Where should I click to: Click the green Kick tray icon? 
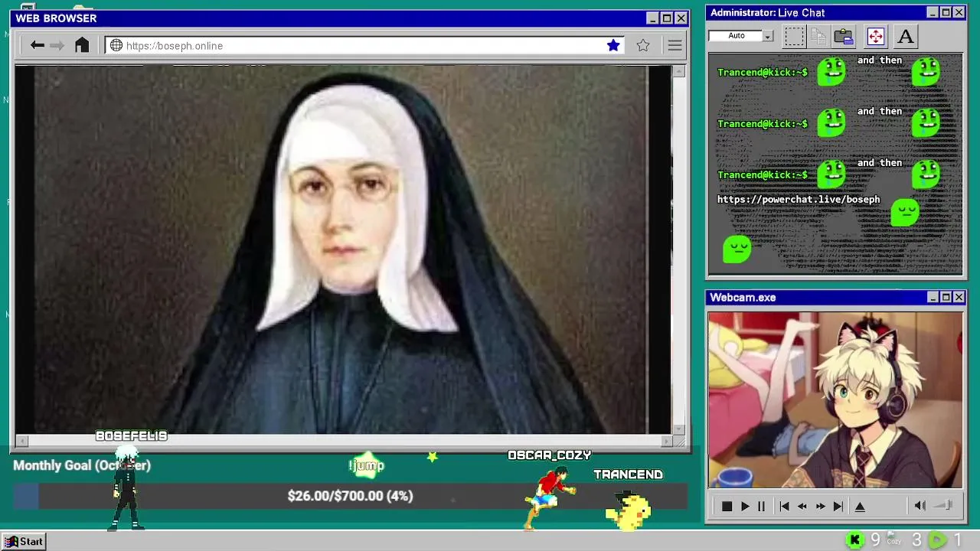tap(854, 540)
